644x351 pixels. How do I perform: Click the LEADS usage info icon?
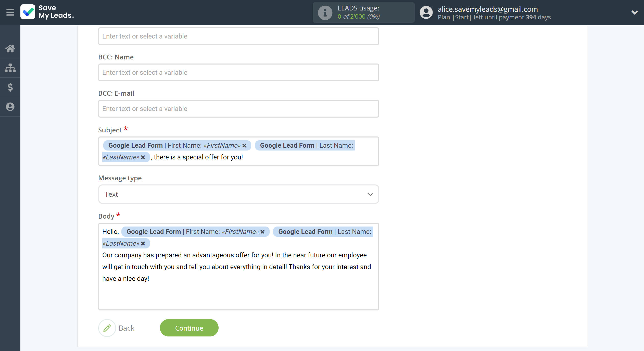coord(325,12)
